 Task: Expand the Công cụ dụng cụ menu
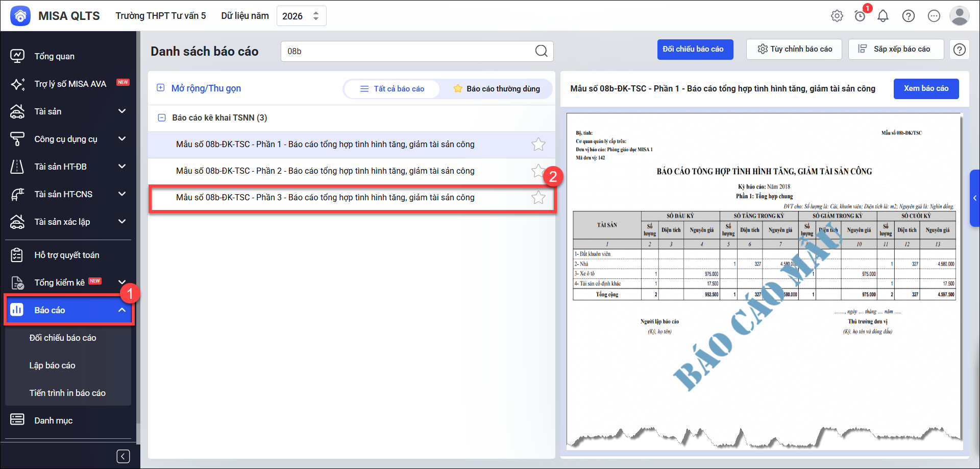(121, 139)
